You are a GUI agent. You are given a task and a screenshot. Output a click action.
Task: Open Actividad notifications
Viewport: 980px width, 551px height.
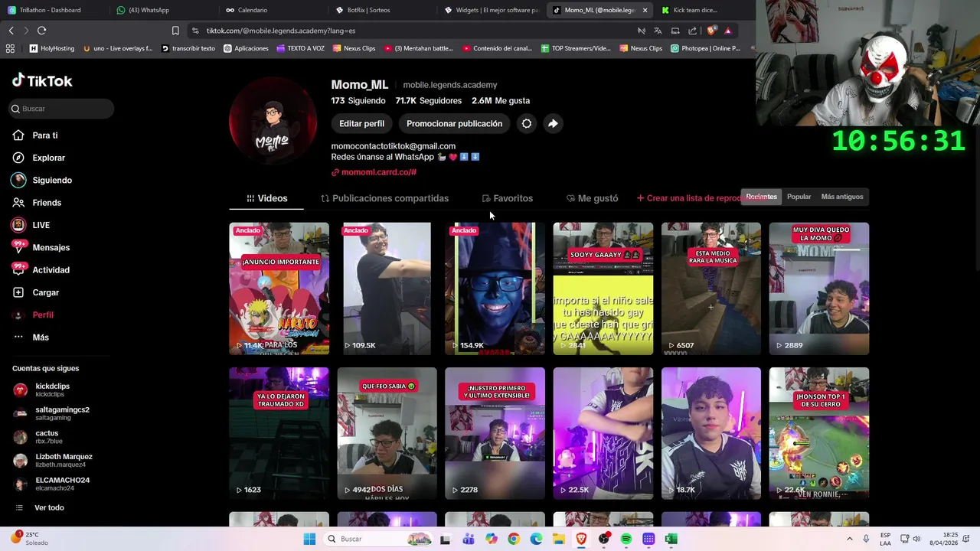click(51, 270)
